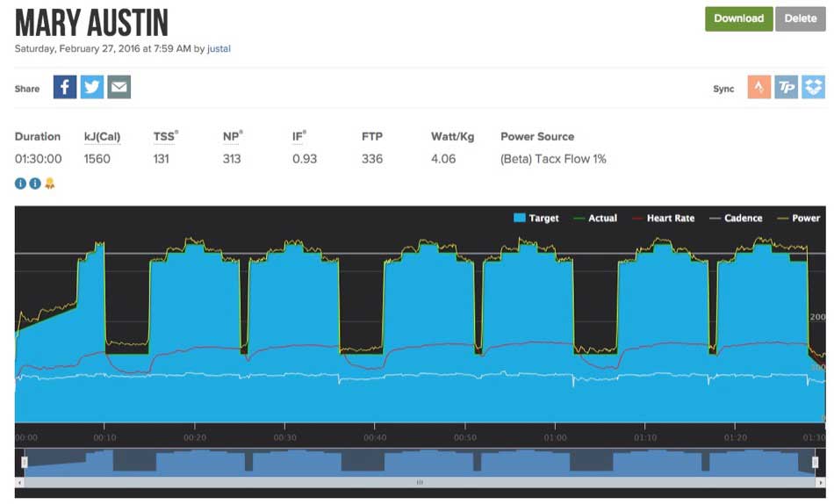834x504 pixels.
Task: Click the navigator scrollbar thumb grip
Action: (420, 482)
